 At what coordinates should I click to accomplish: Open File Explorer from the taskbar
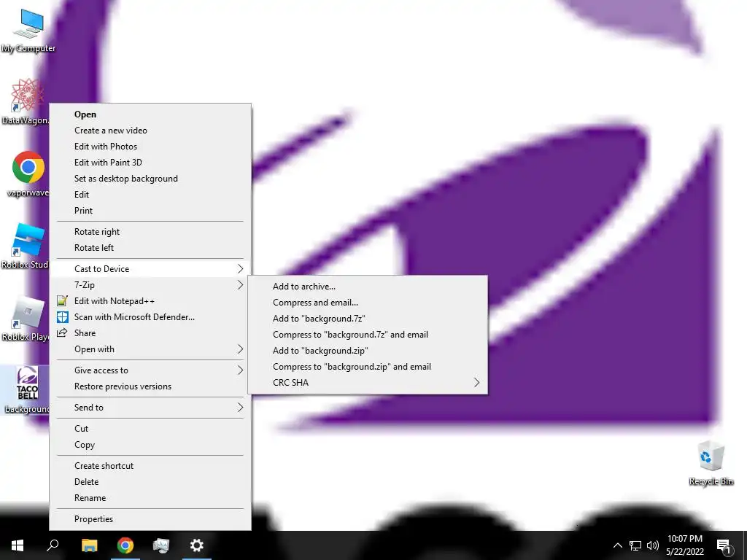click(89, 545)
